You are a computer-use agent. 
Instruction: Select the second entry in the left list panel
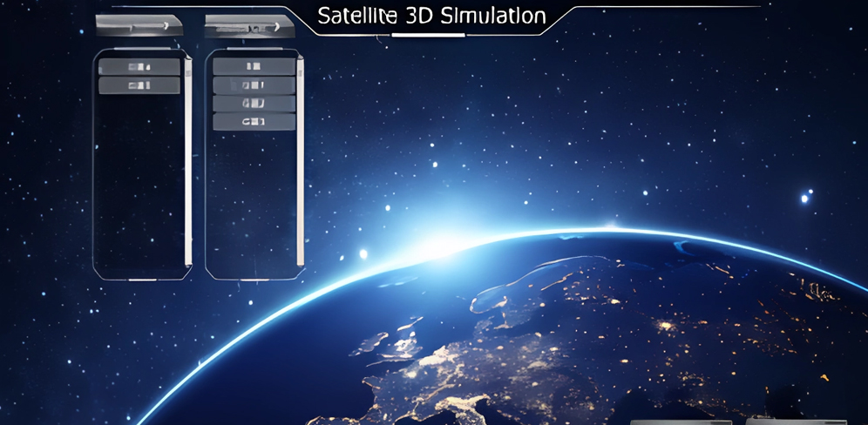[x=139, y=85]
